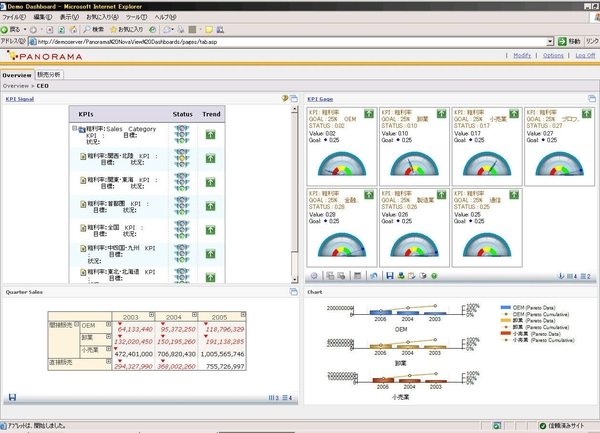Expand the OEM row in Quarter Sales
600x433 pixels.
coord(109,324)
